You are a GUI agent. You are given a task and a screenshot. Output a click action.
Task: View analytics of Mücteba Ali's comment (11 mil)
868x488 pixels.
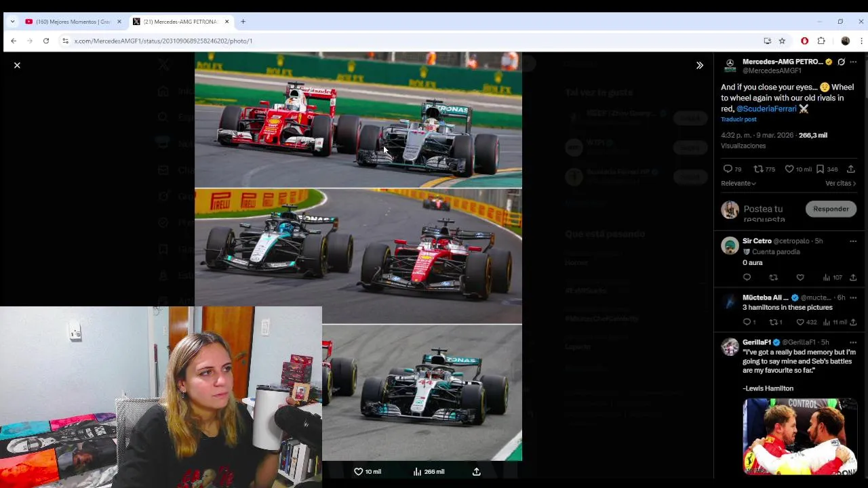coord(834,322)
